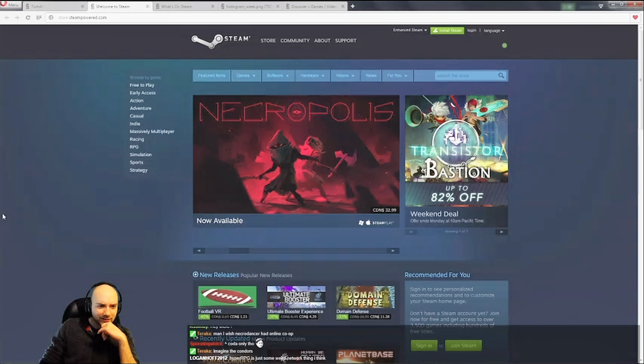Expand the Hardware dropdown
Screen dimensions: 644x364
[312, 75]
